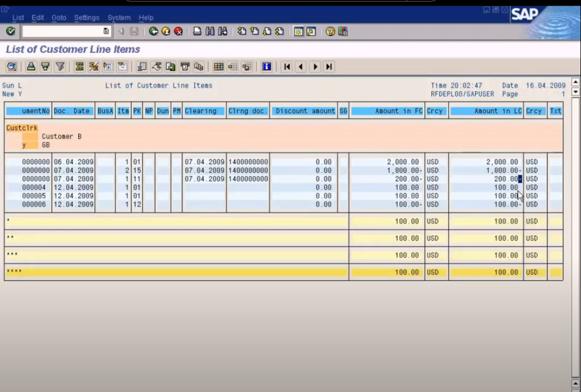The height and width of the screenshot is (392, 581).
Task: Click the document number 000004
Action: [x=33, y=187]
